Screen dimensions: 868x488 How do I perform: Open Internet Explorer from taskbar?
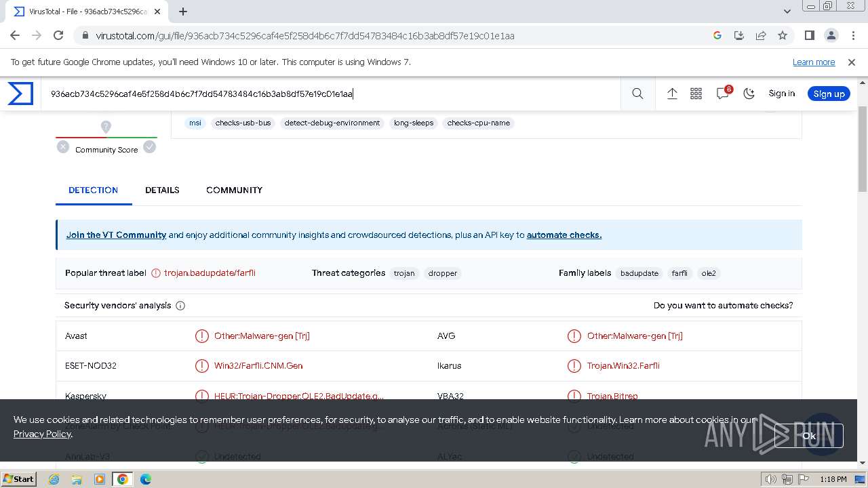(54, 479)
